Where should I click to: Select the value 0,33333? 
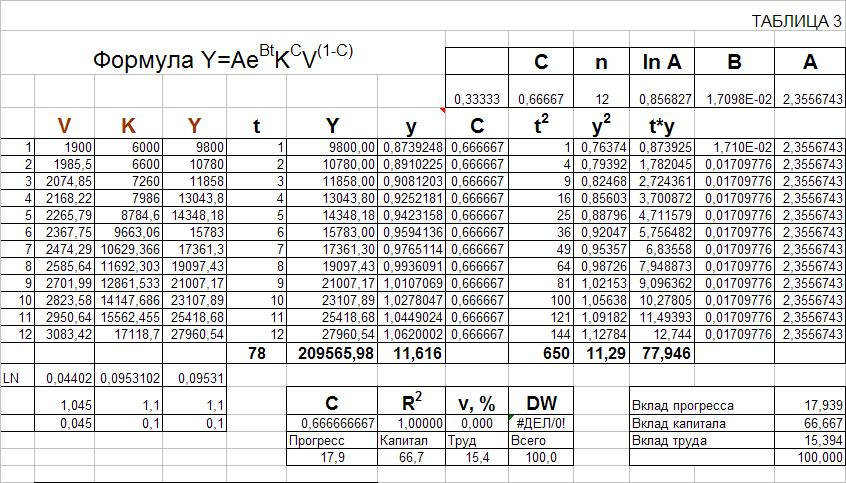[477, 99]
